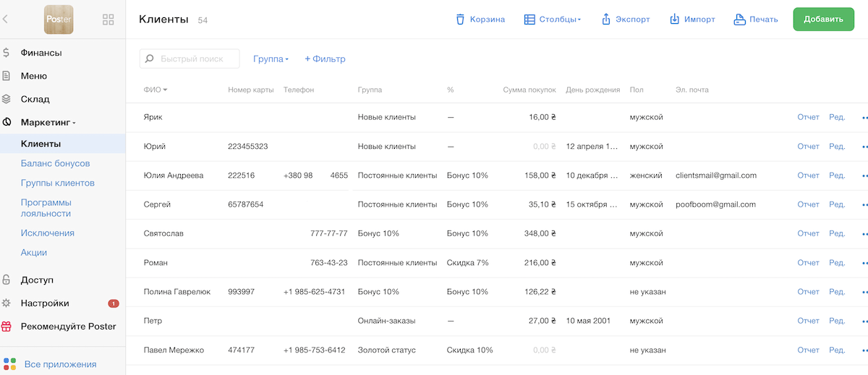Open All applications (Все приложения)
The height and width of the screenshot is (375, 868).
click(60, 364)
